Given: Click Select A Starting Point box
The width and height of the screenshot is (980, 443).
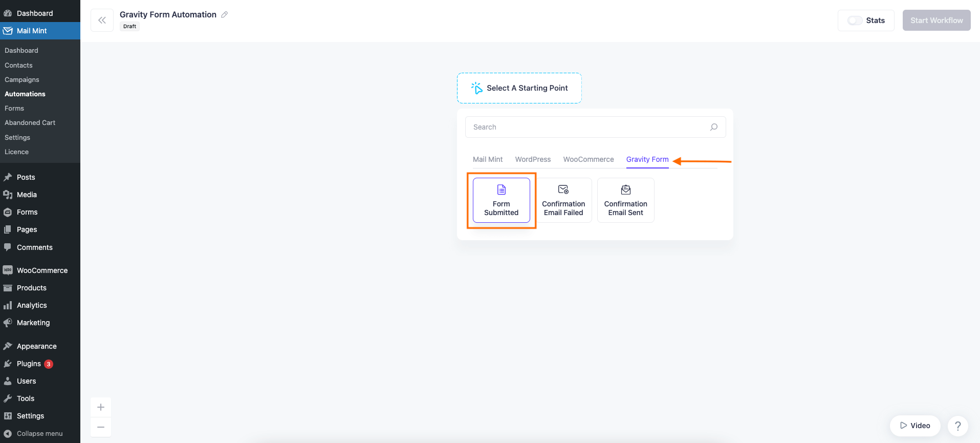Looking at the screenshot, I should tap(519, 88).
